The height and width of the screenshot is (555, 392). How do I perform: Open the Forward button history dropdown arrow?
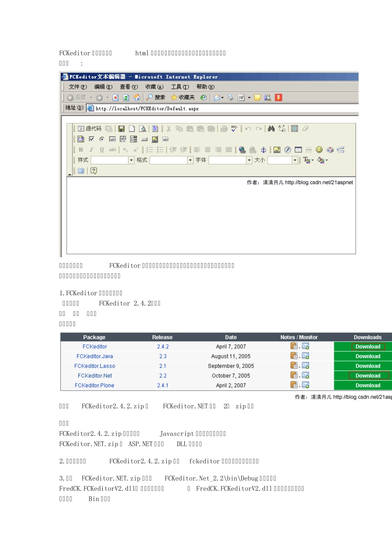(107, 98)
